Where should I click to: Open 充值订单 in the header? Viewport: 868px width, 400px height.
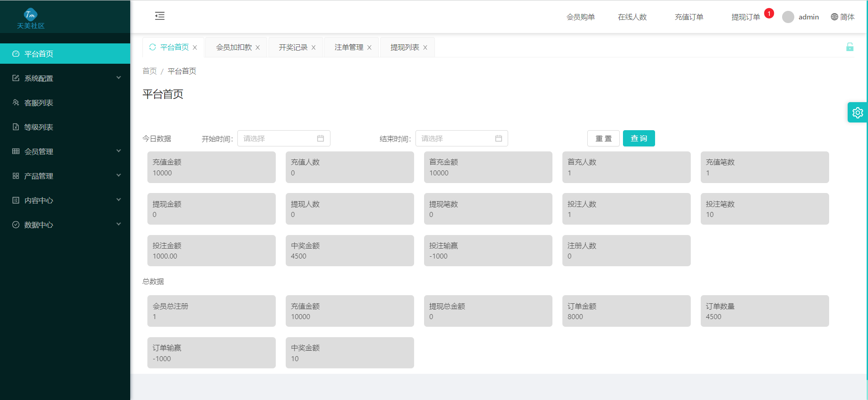coord(689,17)
